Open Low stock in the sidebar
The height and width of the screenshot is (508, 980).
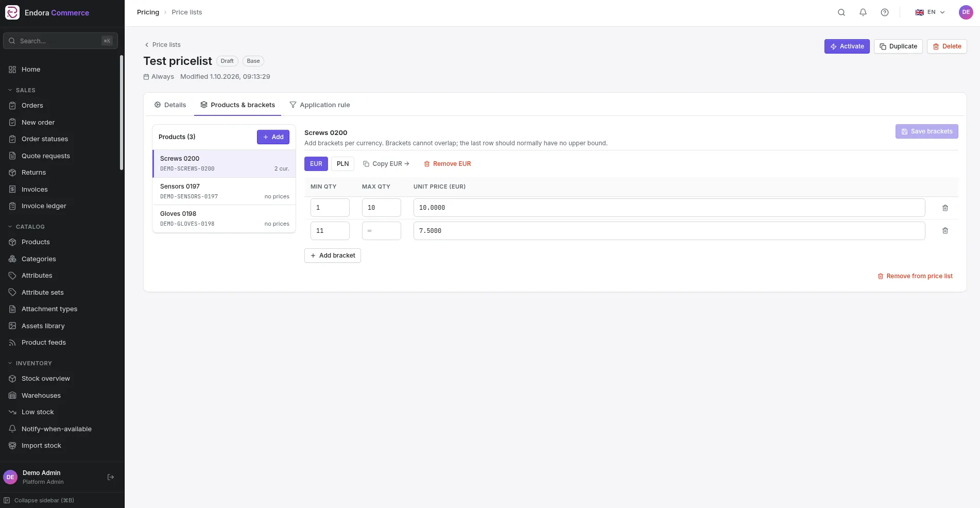[x=38, y=412]
